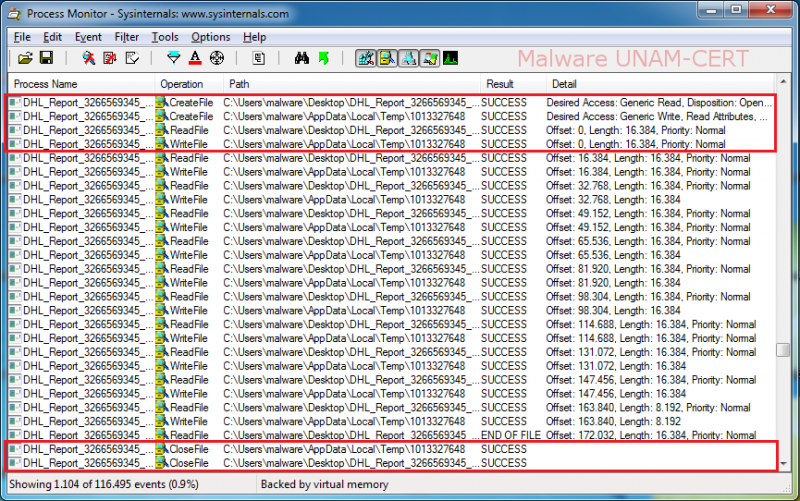Click the Process Monitor icon in the title bar
Screen dimensions: 800x501
(x=15, y=14)
